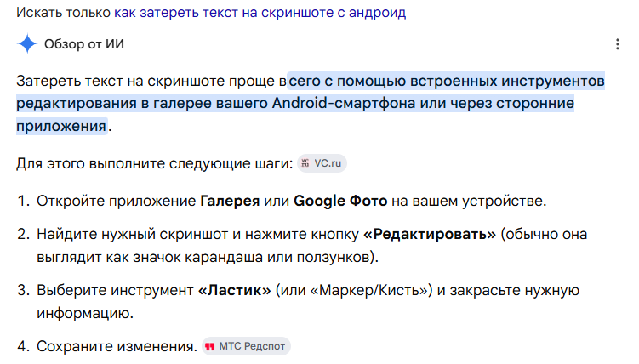Open the МТС Редспот source chip
Image resolution: width=639 pixels, height=364 pixels.
246,346
